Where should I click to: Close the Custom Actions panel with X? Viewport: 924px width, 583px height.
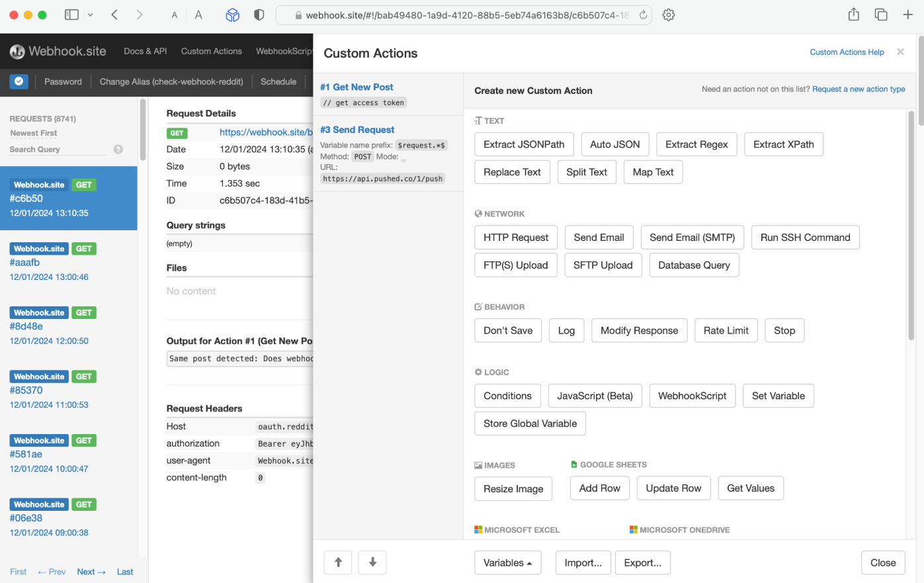(900, 52)
